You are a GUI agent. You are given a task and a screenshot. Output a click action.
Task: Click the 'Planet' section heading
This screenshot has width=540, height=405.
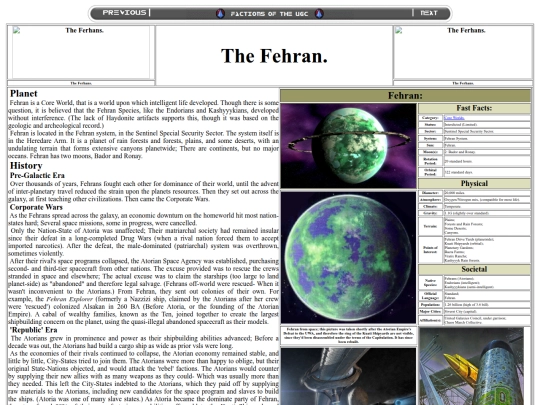click(x=23, y=93)
